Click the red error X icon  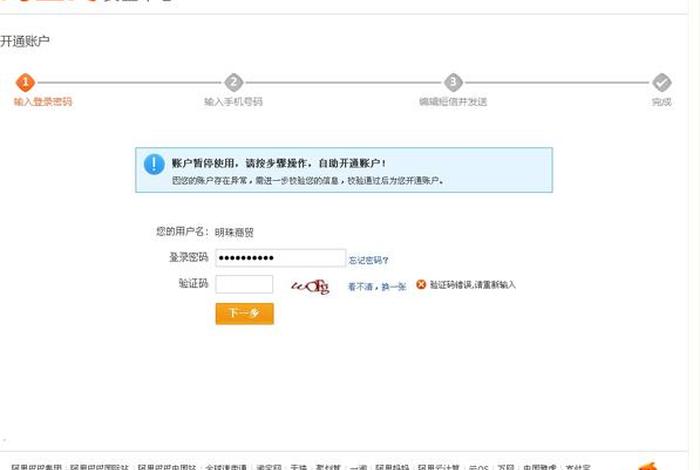tap(421, 284)
